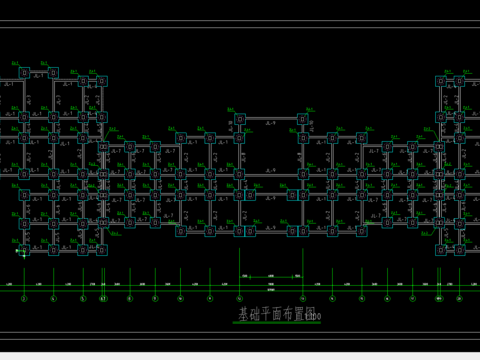Select the crosshair marker at bottom-left footing
Viewport: 480px width, 360px height.
pos(21,253)
